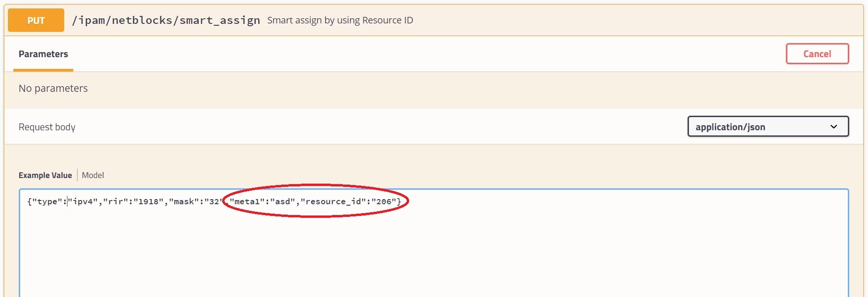This screenshot has width=868, height=297.
Task: Open the application/json content type dropdown
Action: point(767,126)
